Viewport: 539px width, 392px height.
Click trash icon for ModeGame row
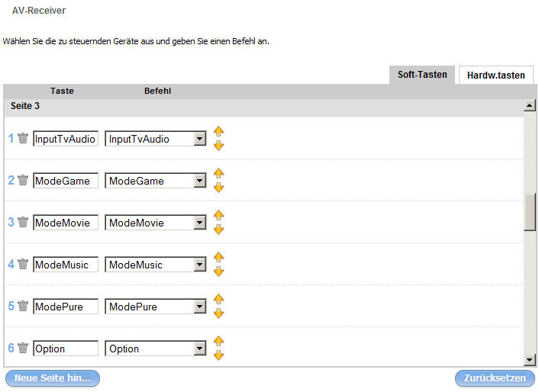pyautogui.click(x=23, y=181)
